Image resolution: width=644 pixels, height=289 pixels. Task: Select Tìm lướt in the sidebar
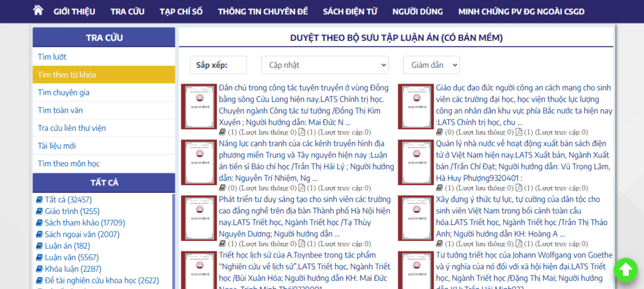104,57
